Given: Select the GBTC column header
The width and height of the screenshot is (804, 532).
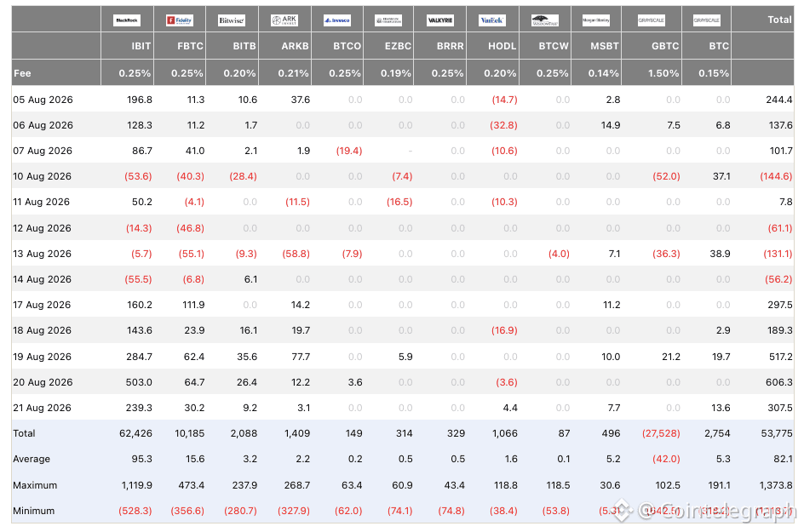Looking at the screenshot, I should (665, 46).
